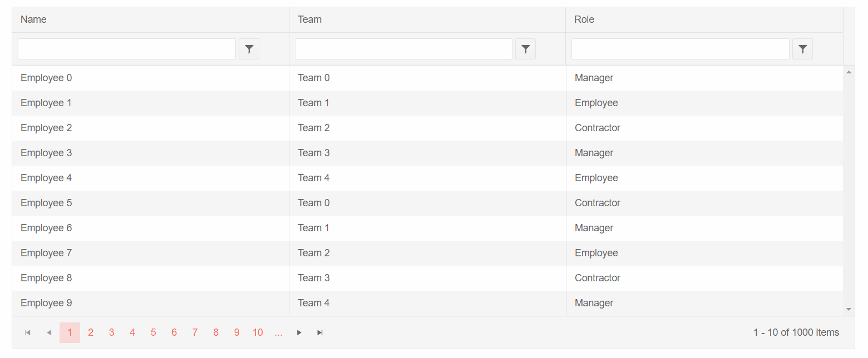Select the Employee 0 name cell
This screenshot has height=358, width=868.
[150, 78]
